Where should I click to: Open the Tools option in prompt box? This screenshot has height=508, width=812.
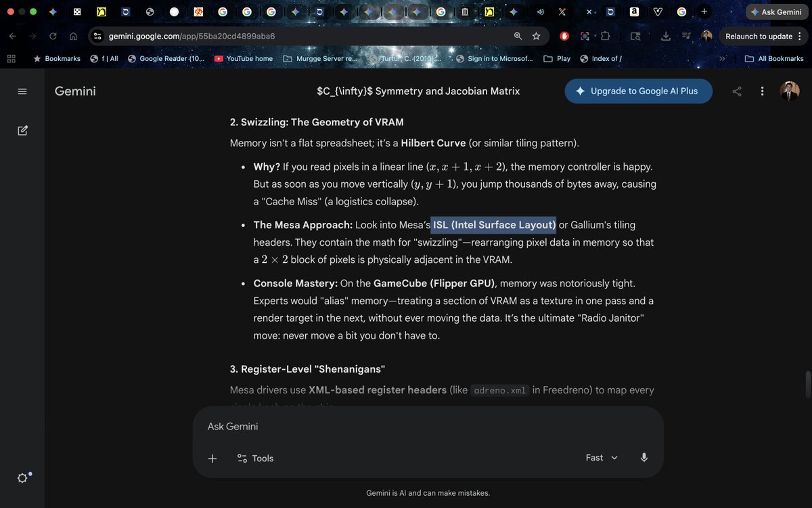click(x=255, y=458)
